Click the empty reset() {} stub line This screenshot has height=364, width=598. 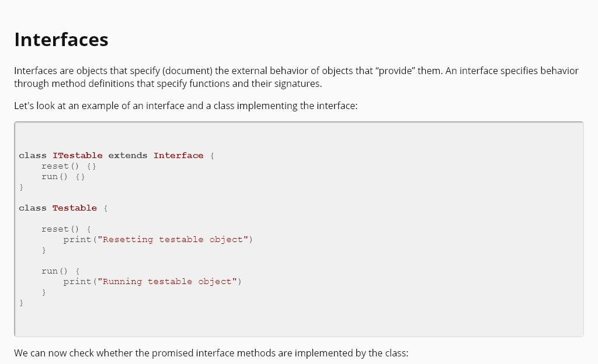tap(68, 166)
